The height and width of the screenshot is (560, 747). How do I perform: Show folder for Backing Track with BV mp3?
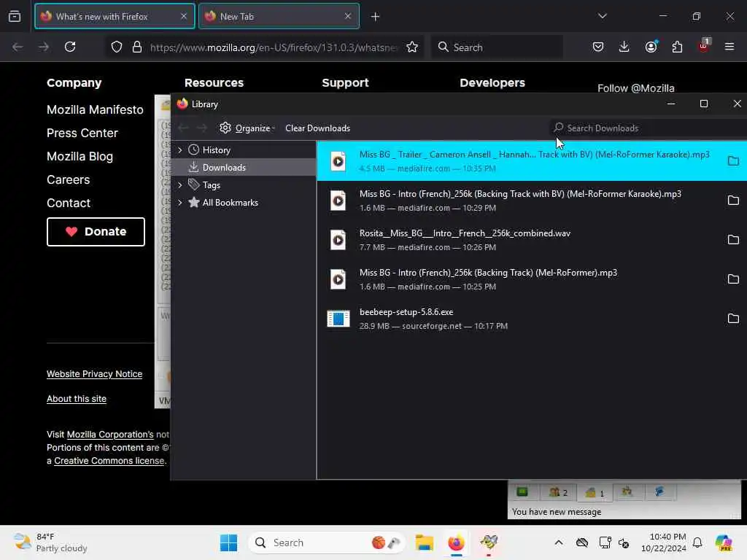click(733, 201)
